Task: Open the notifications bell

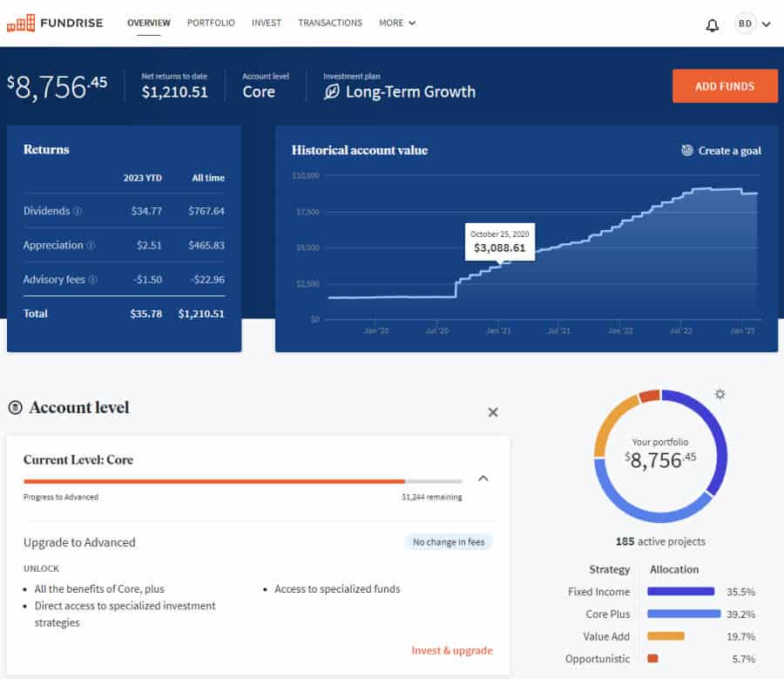Action: [712, 24]
